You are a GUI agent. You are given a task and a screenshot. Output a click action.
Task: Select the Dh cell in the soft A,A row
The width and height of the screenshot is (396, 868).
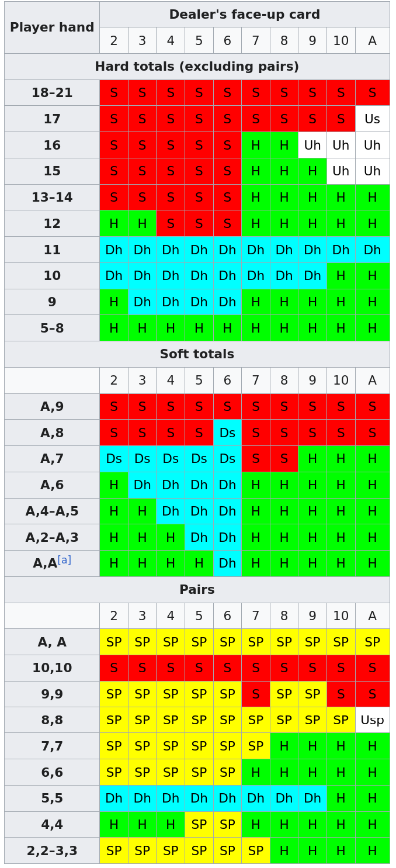coord(227,563)
